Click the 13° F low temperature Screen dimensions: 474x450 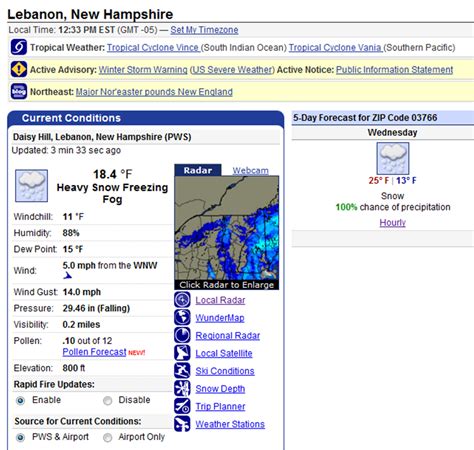pyautogui.click(x=406, y=181)
